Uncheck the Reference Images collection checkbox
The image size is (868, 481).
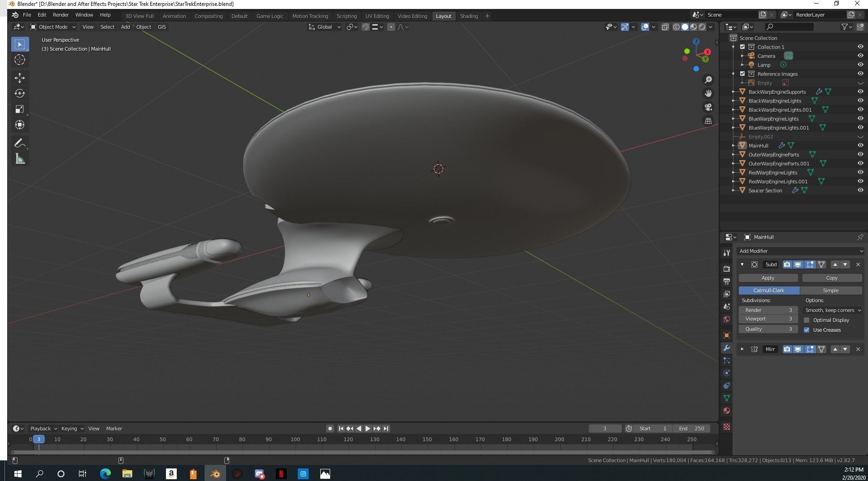coord(742,74)
